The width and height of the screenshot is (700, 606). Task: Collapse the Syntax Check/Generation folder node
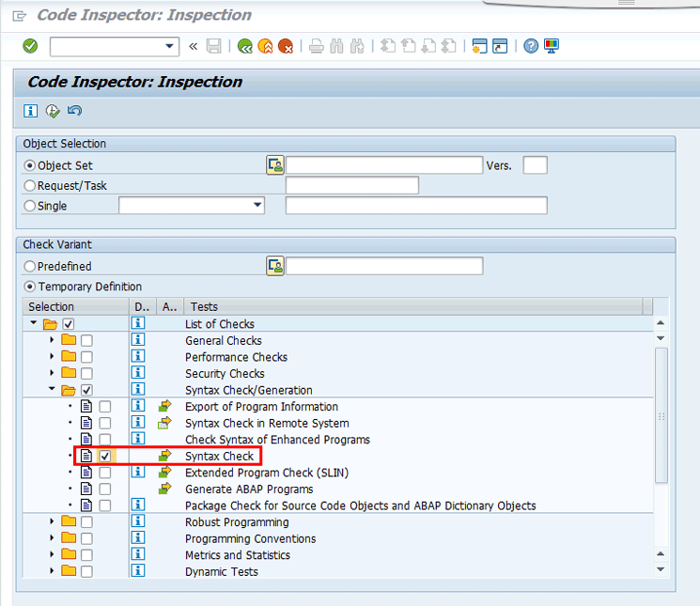[x=53, y=390]
